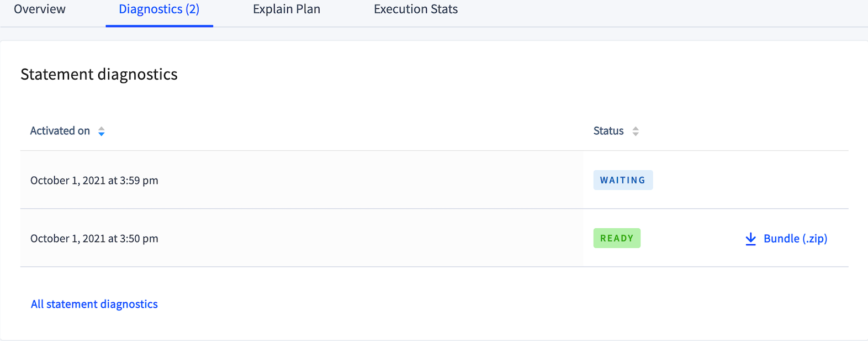868x341 pixels.
Task: Open the All statement diagnostics link
Action: click(94, 304)
